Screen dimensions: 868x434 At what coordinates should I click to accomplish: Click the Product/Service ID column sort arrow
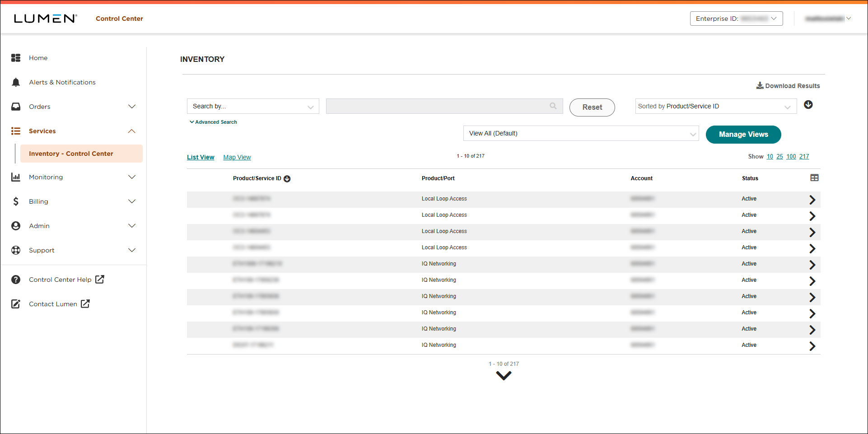(287, 179)
